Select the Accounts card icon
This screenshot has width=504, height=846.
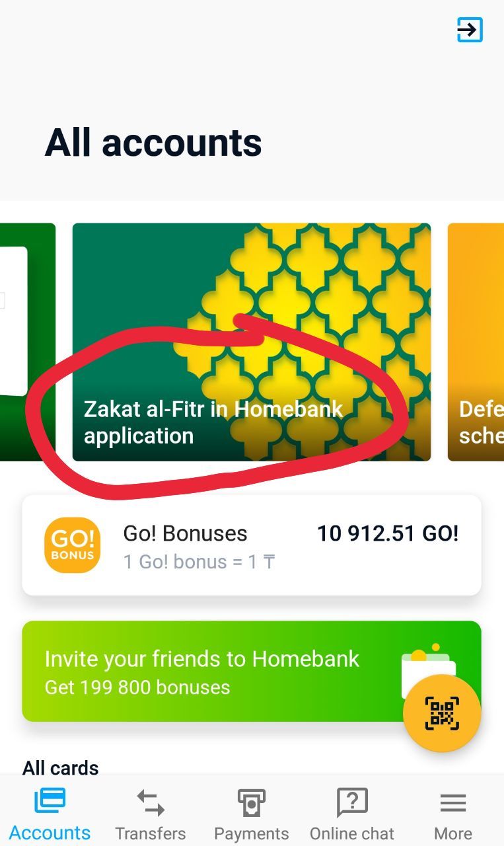click(50, 801)
